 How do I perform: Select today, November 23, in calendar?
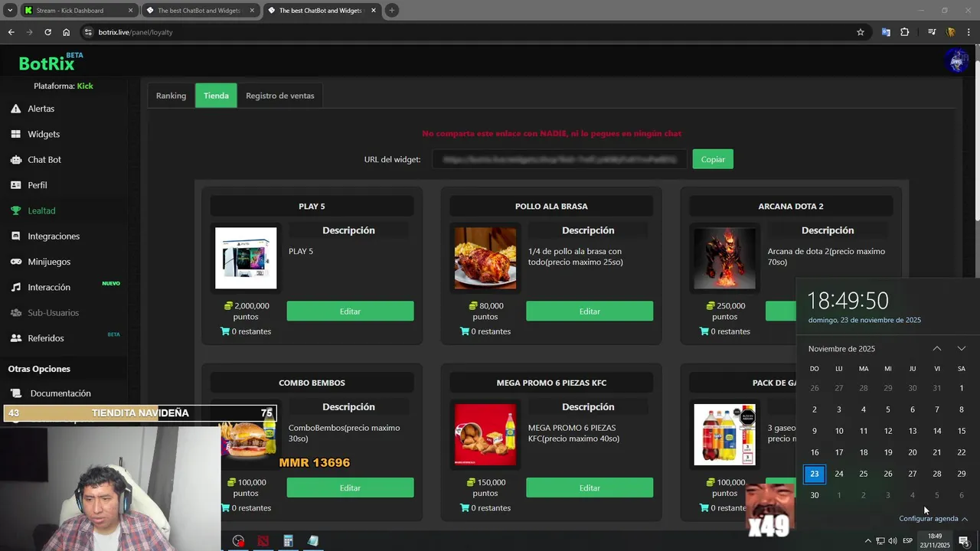815,474
